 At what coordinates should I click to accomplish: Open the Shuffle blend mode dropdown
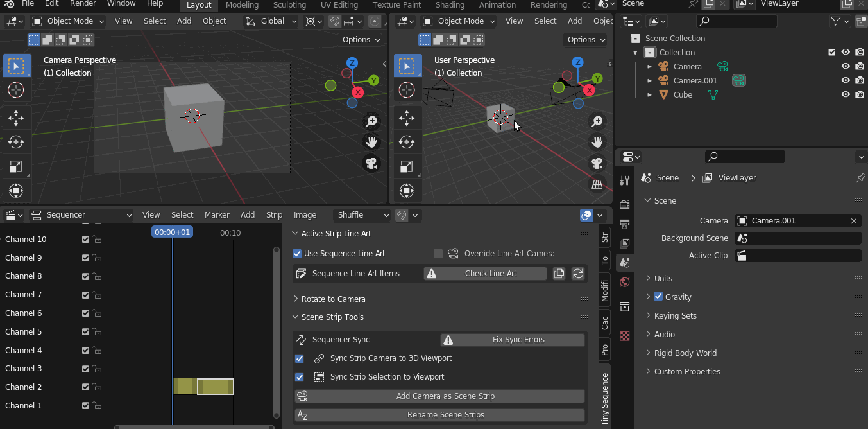(362, 214)
